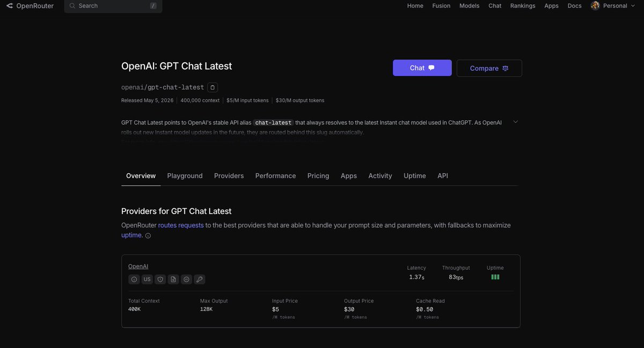Open the Home page from top navigation

415,6
